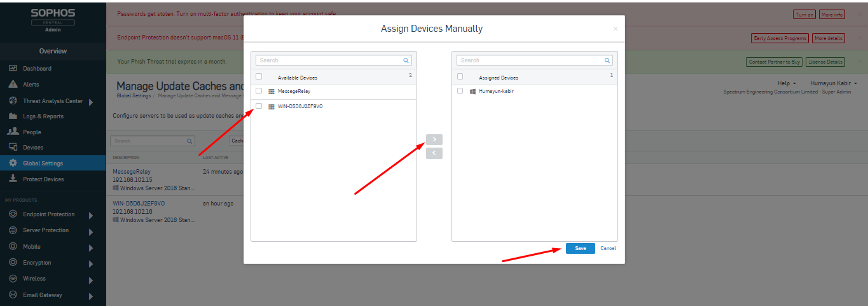Click search magnifier in Assigned Devices box
Viewport: 868px width, 306px height.
pyautogui.click(x=607, y=60)
